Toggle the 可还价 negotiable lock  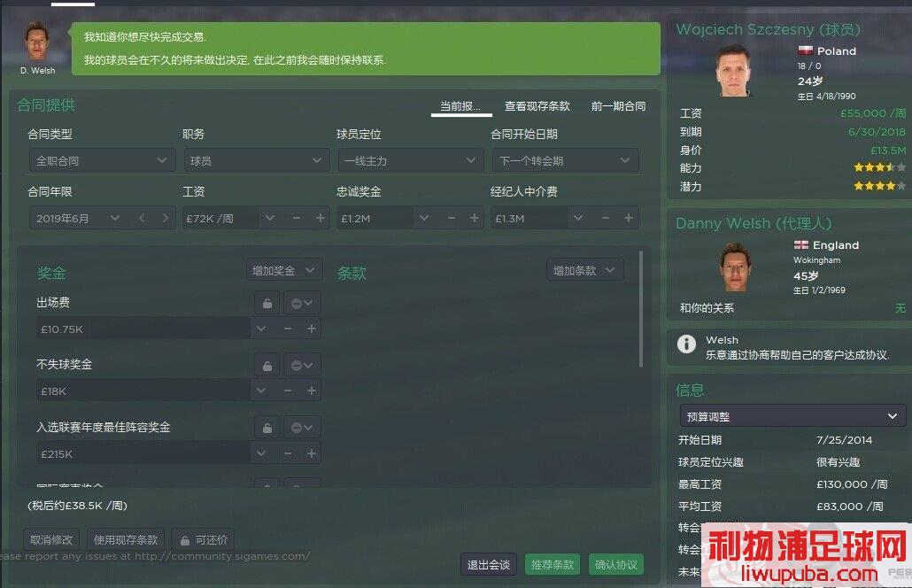204,540
